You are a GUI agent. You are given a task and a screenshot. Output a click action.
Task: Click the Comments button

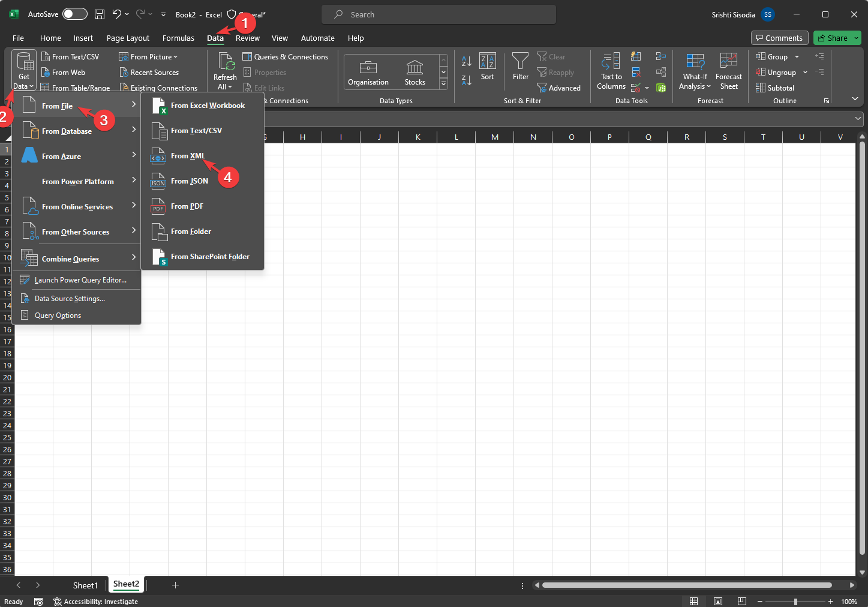coord(779,38)
